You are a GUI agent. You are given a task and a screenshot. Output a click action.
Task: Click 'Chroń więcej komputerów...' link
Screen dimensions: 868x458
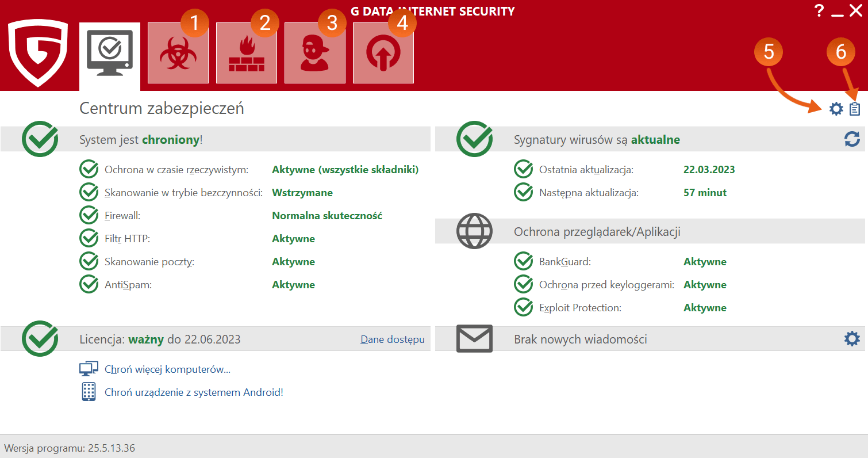pos(167,369)
